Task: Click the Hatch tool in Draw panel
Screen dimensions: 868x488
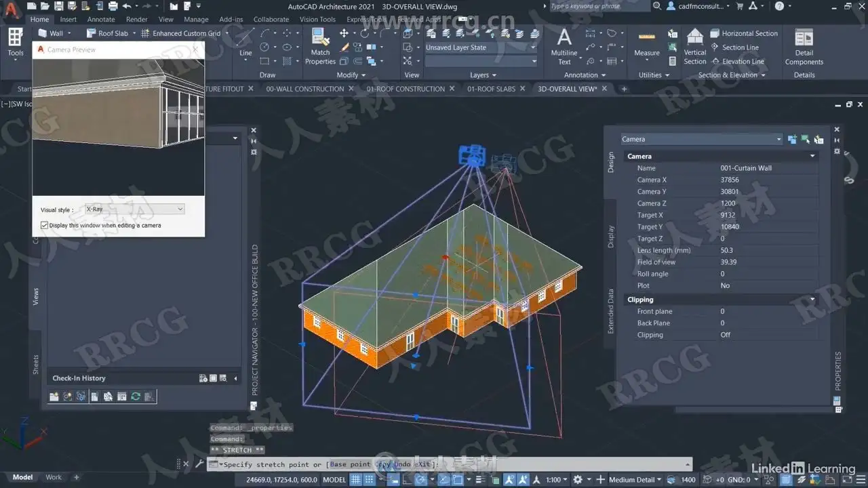Action: click(x=287, y=62)
